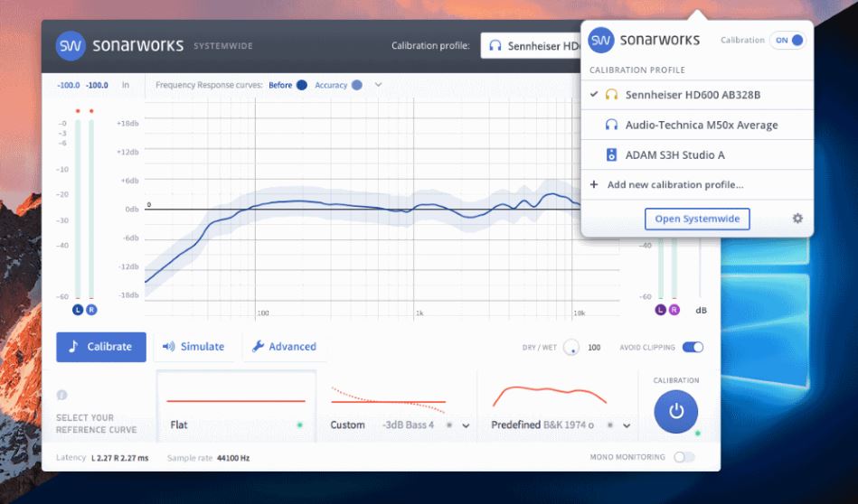Toggle the Before frequency response curve
The height and width of the screenshot is (504, 858).
click(x=301, y=85)
